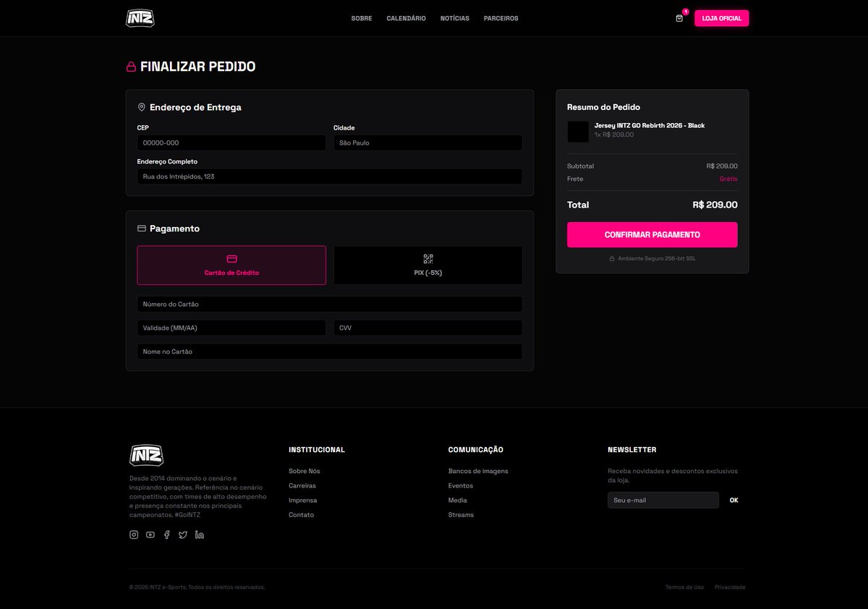
Task: Select Cartão de Crédito payment option
Action: point(231,265)
